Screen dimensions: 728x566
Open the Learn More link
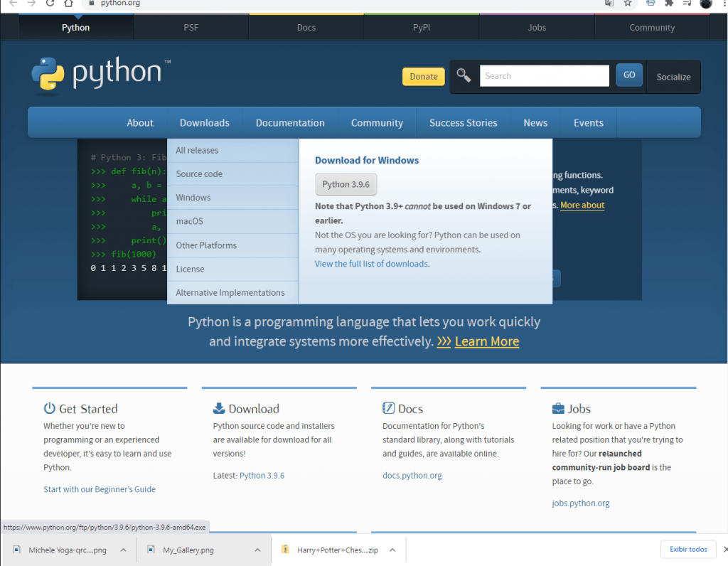tap(487, 341)
